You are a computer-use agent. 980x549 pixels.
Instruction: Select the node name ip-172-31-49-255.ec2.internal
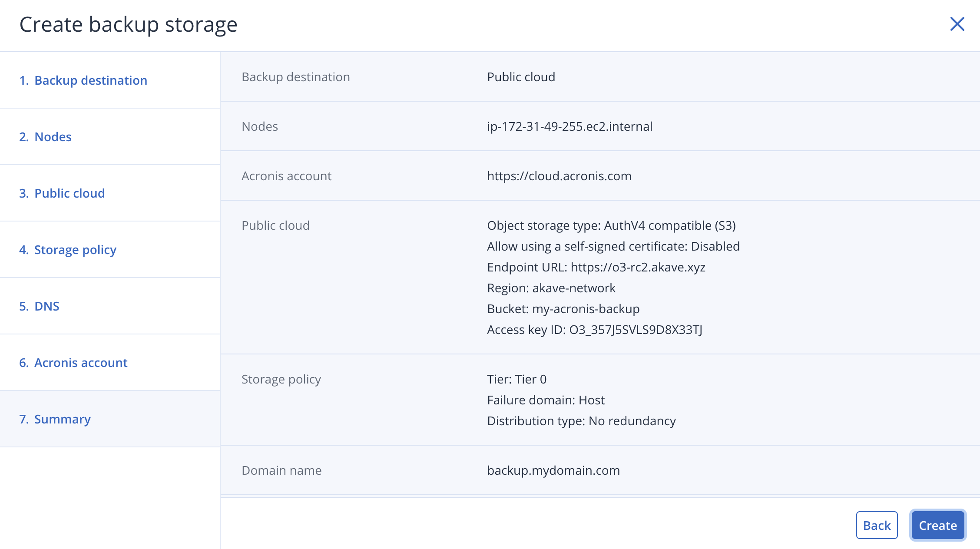pos(569,126)
